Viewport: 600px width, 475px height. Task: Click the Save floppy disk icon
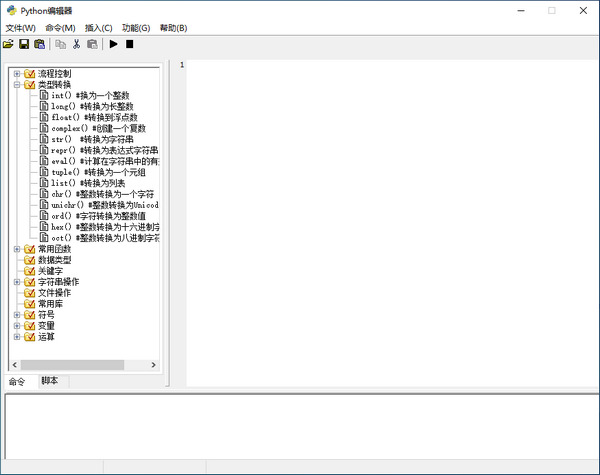24,44
